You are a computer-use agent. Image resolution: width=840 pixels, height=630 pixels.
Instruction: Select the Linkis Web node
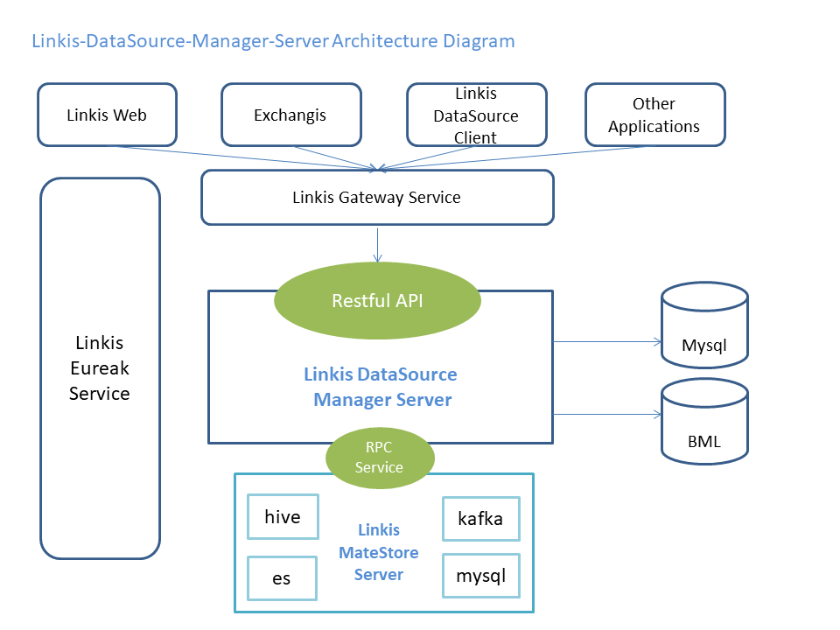(107, 115)
